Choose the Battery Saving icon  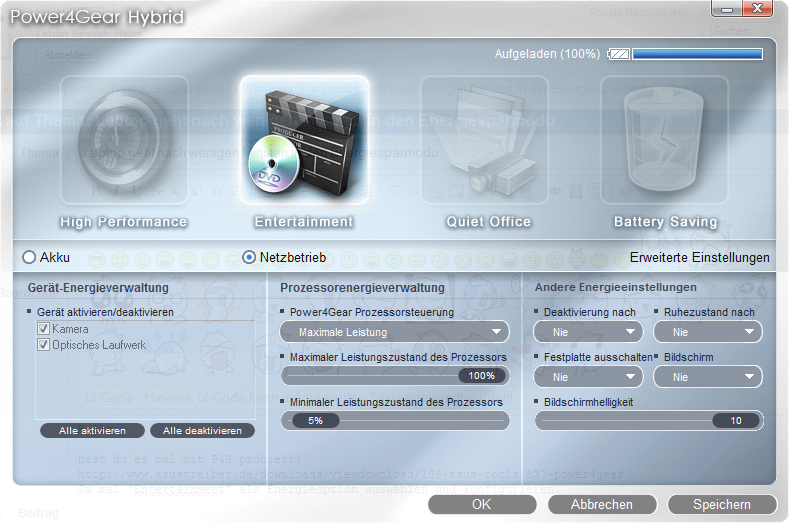pyautogui.click(x=664, y=140)
